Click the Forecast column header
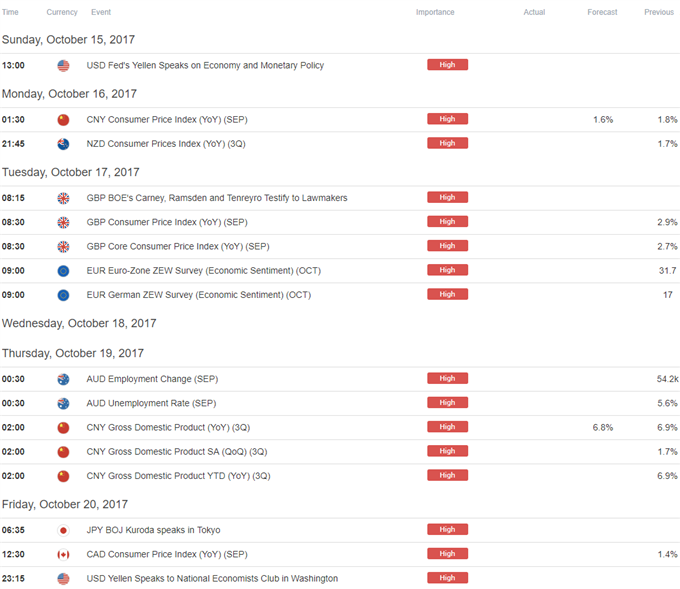The height and width of the screenshot is (589, 680). click(602, 12)
